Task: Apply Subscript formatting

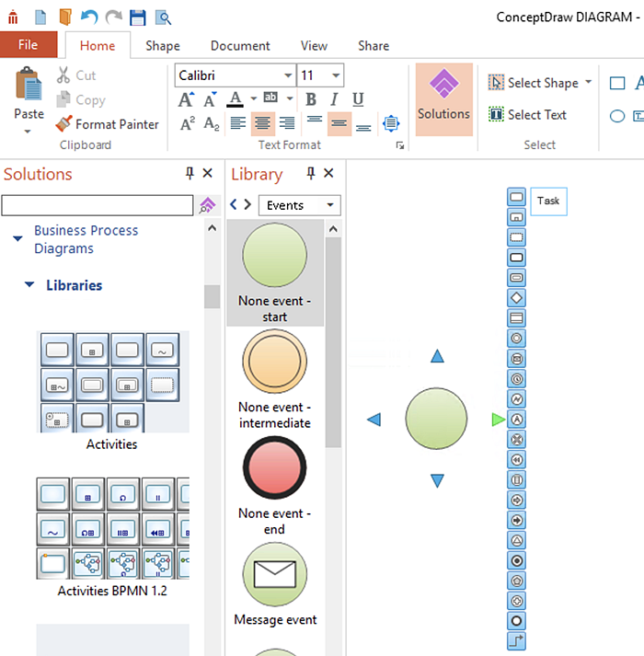Action: pos(212,123)
